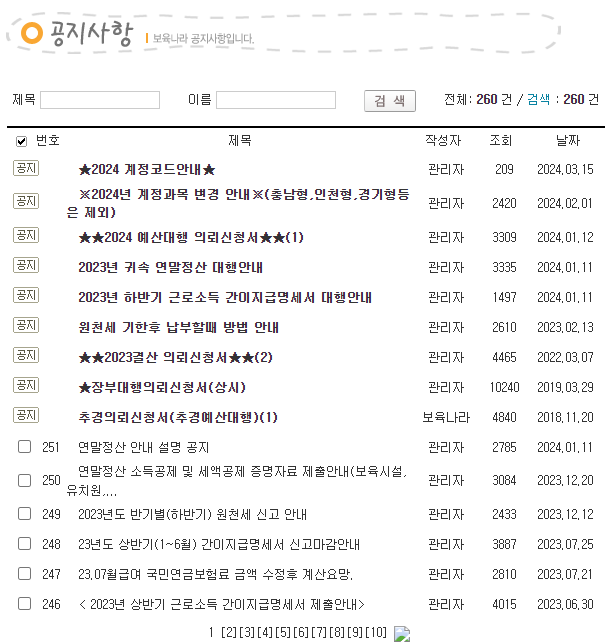
Task: Open post 23년도 상반기 간이지급명세서 신고마감안내
Action: click(x=219, y=544)
